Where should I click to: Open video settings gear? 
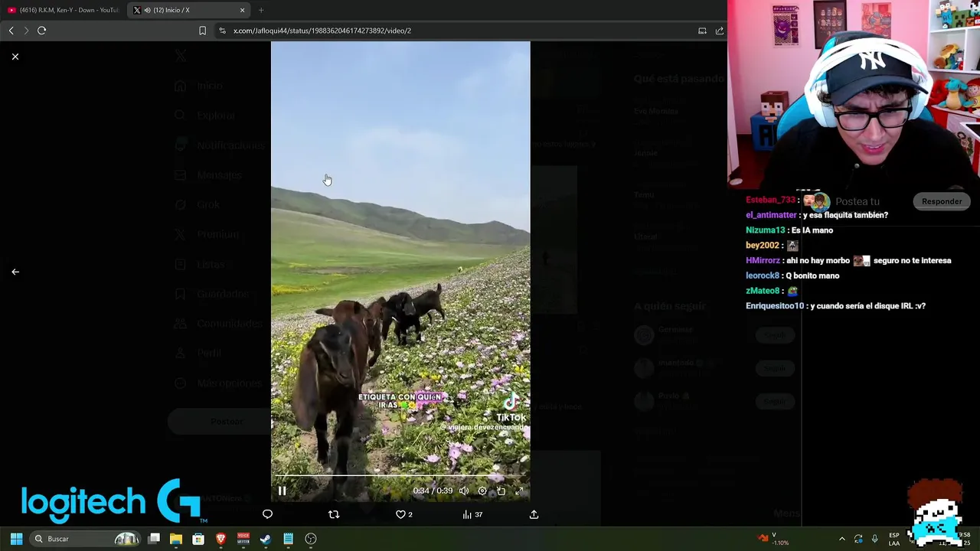482,491
